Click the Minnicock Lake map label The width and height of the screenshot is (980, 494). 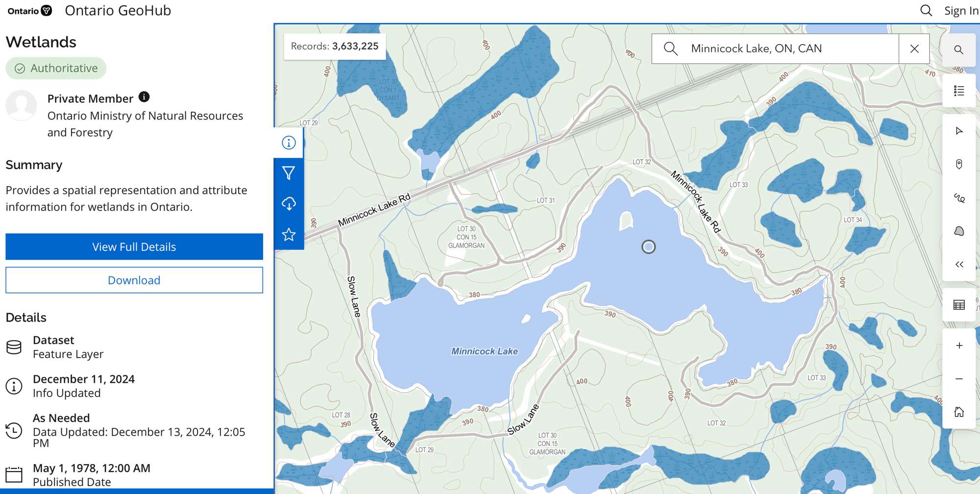click(x=484, y=351)
